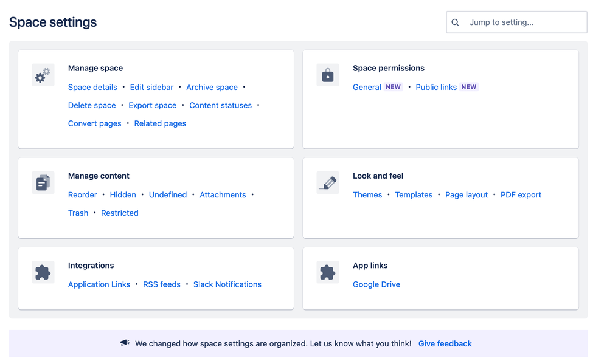Click the megaphone icon in feedback banner

click(125, 343)
